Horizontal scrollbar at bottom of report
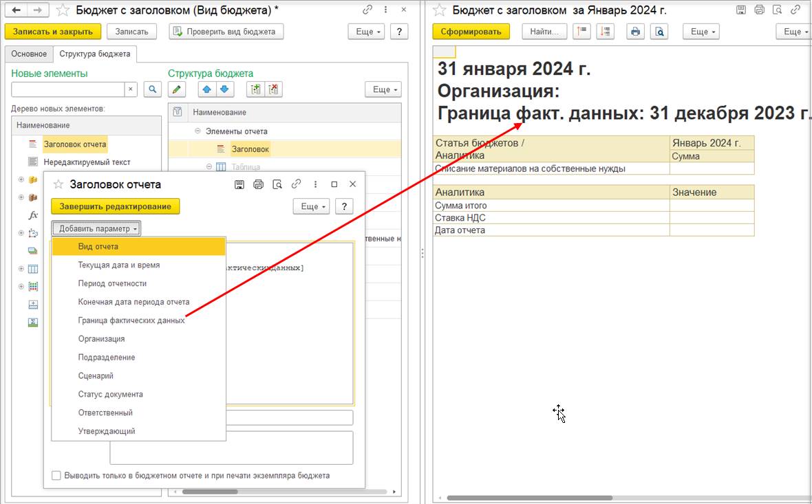This screenshot has height=504, width=812. [529, 498]
